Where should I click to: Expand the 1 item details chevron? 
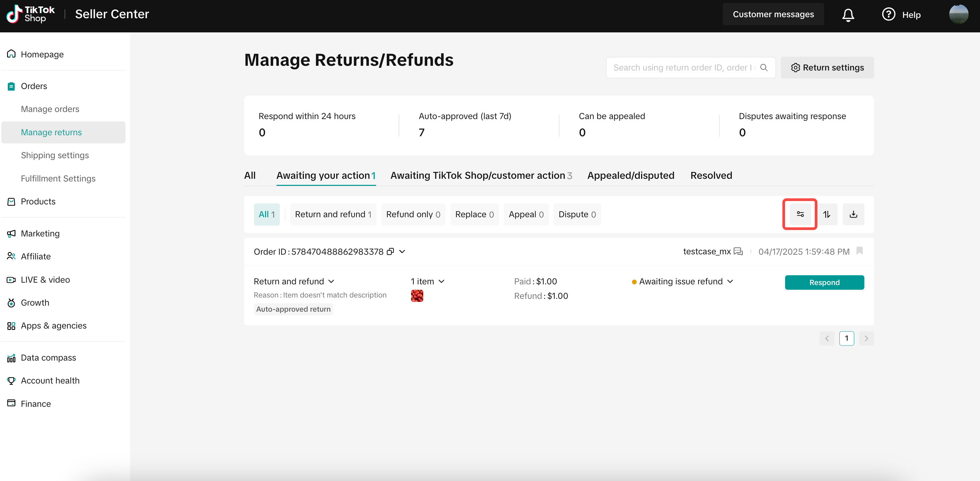[x=441, y=281]
